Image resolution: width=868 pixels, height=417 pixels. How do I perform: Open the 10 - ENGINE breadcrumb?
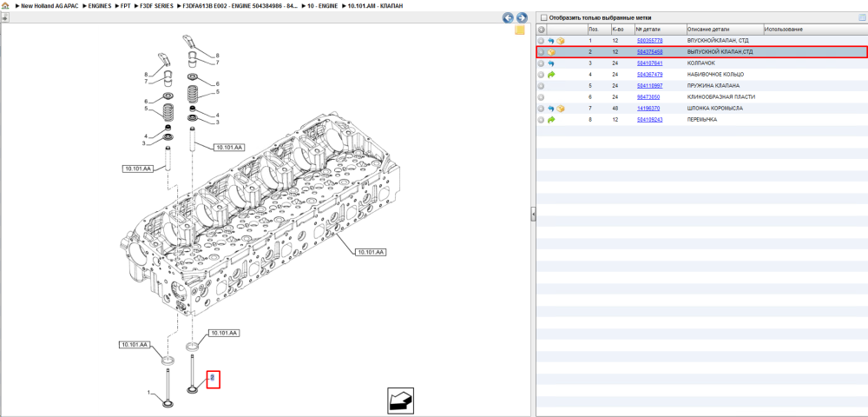[x=322, y=5]
